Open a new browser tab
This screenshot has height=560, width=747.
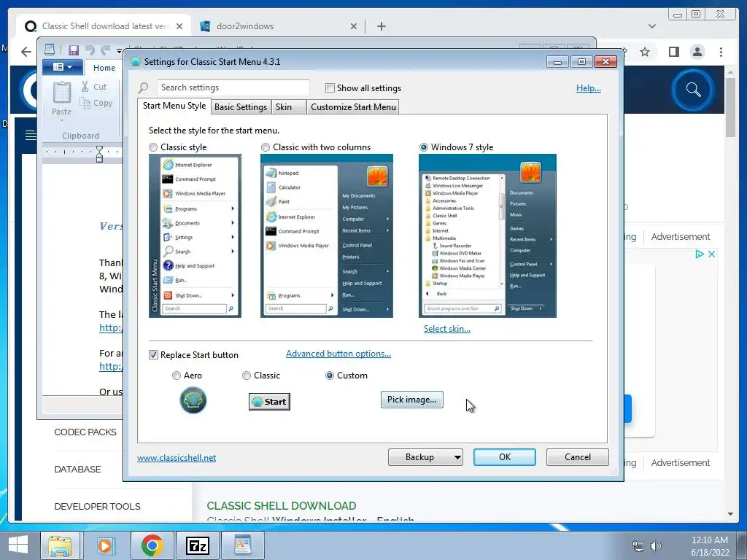point(381,26)
